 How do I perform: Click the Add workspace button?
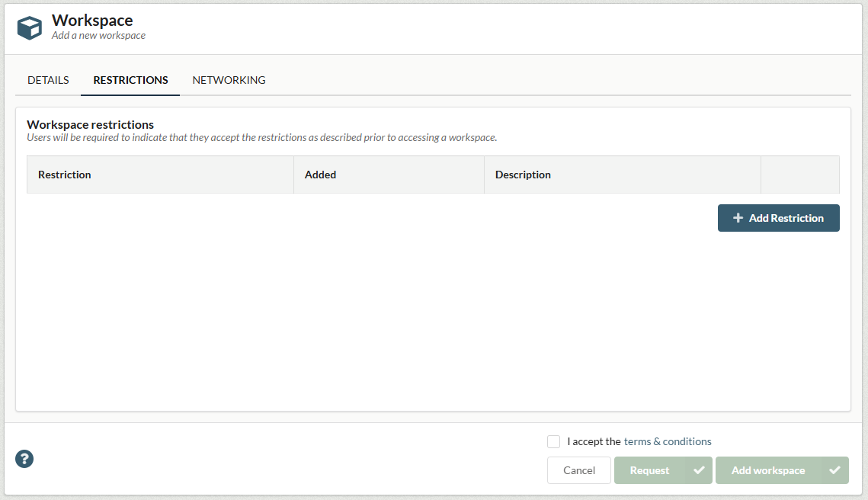768,470
